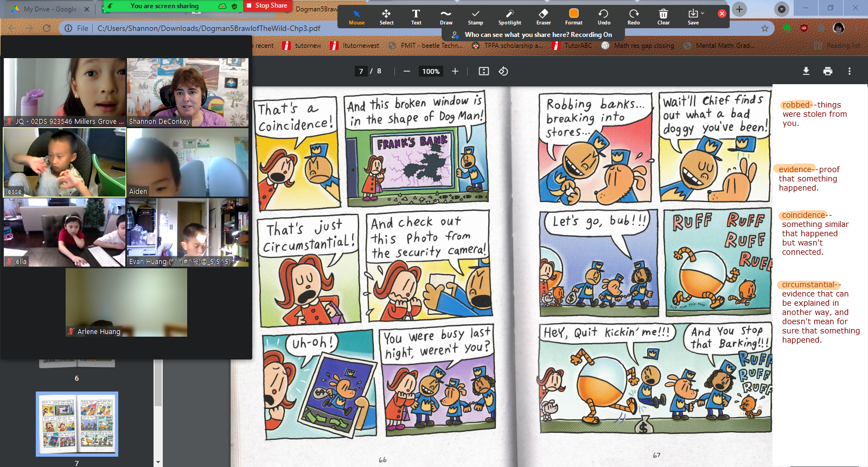Open 'Who can see what you share here?' notice
Screen dimensions: 868x467
click(x=533, y=34)
